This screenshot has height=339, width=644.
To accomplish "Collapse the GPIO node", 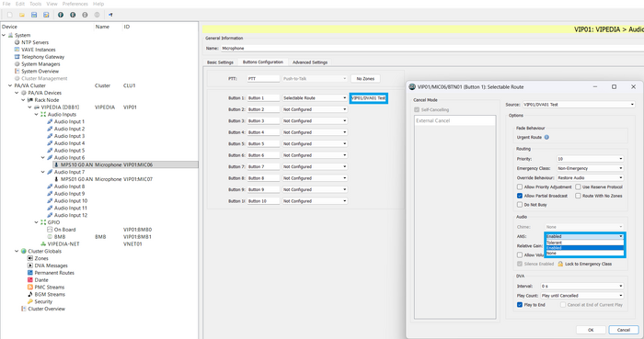I will coord(37,222).
